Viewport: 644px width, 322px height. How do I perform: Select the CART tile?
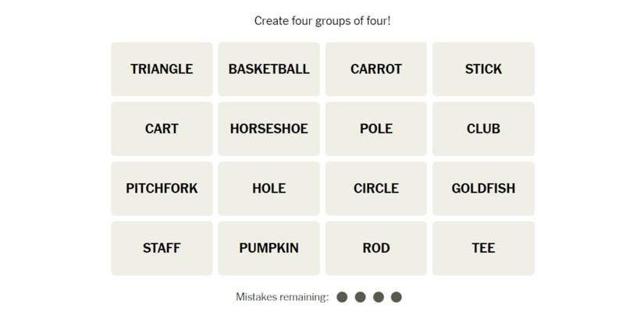[x=162, y=129]
